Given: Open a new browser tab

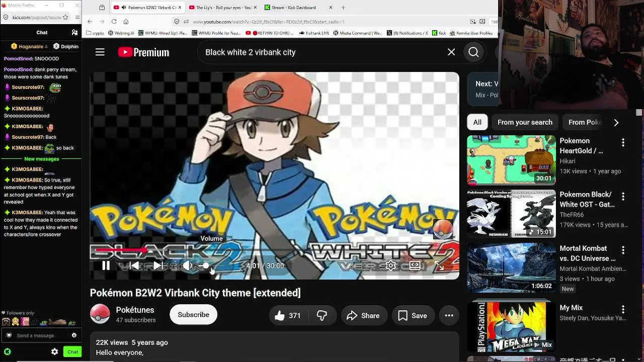Looking at the screenshot, I should click(x=343, y=8).
